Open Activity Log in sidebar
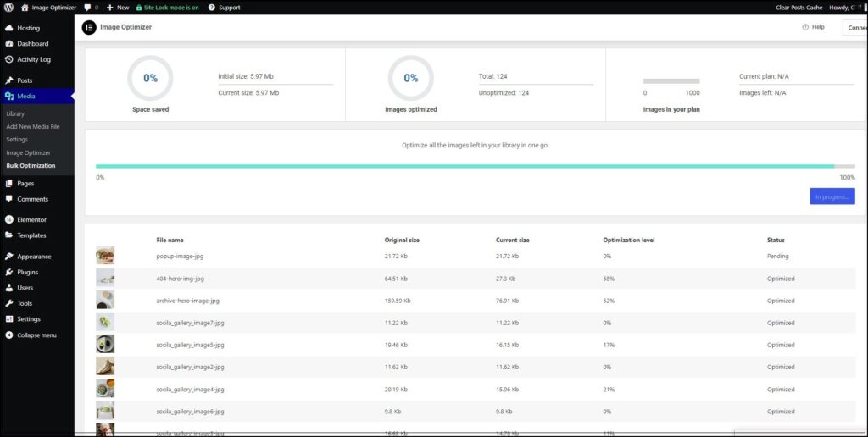 34,59
